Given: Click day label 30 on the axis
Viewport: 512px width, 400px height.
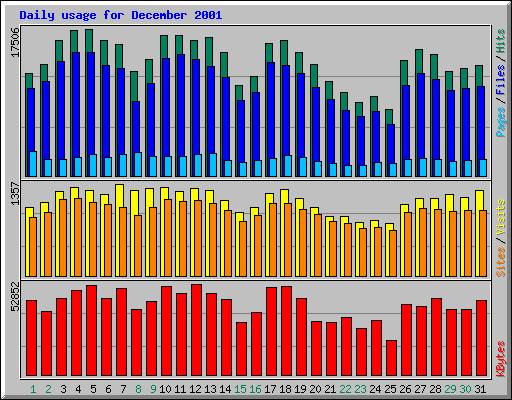Looking at the screenshot, I should [x=465, y=389].
